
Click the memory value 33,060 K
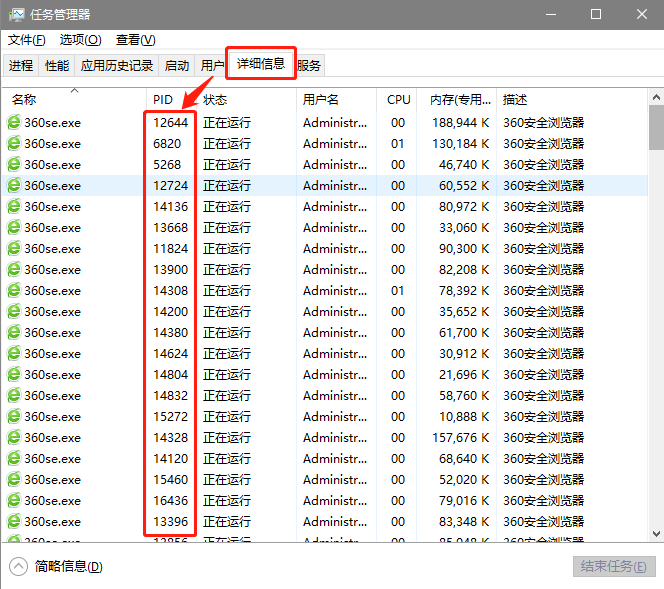click(x=464, y=227)
